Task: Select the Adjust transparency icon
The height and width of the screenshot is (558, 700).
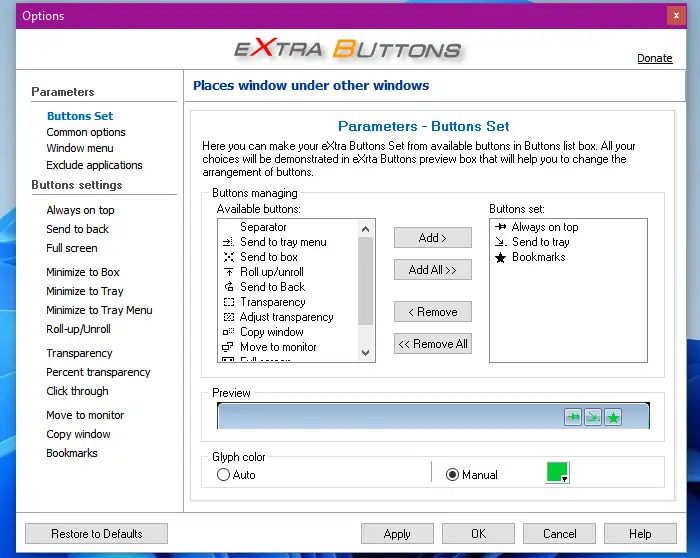Action: point(228,317)
